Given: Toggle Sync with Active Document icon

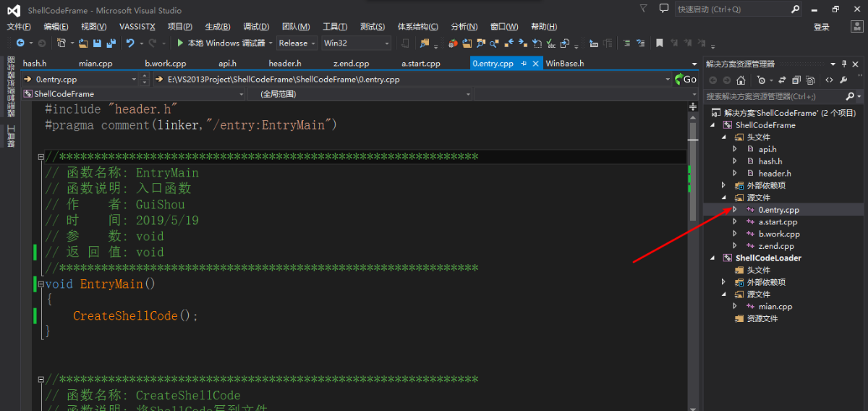Looking at the screenshot, I should click(782, 80).
